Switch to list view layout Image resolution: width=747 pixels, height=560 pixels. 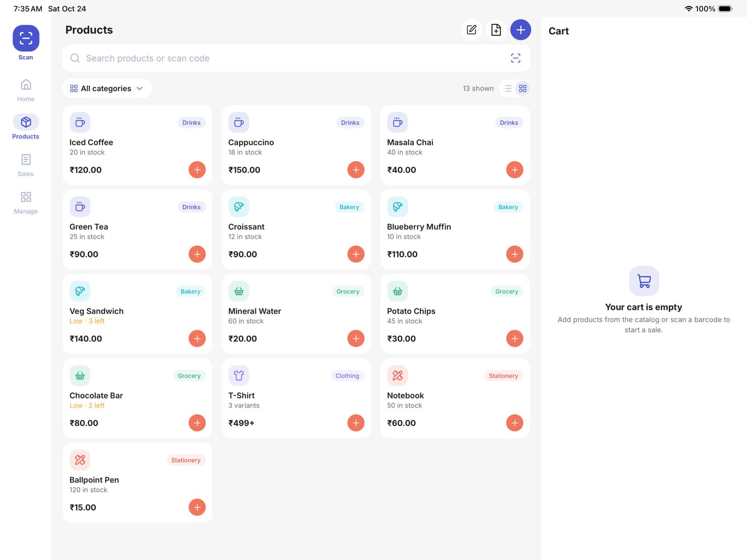[508, 88]
